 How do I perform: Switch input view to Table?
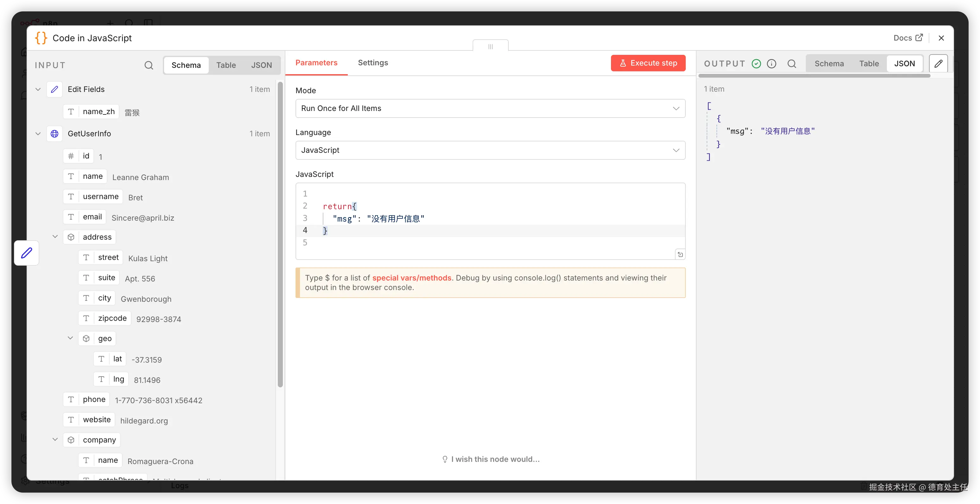click(226, 65)
